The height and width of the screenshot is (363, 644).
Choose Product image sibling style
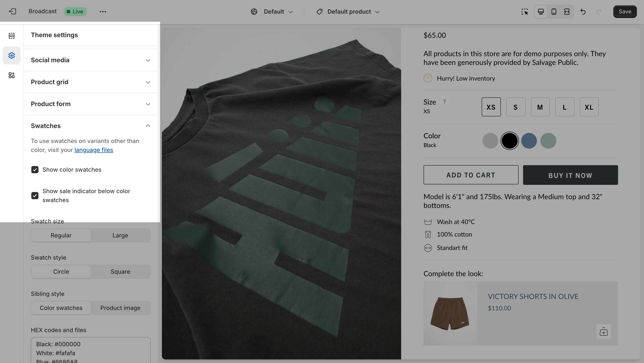click(120, 308)
